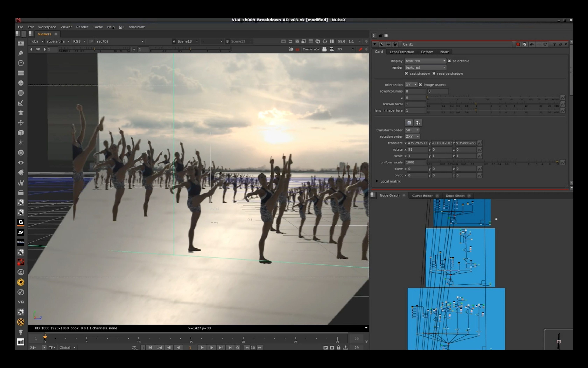Switch to the Dope Sheet tab
Viewport: 588px width, 368px height.
click(x=455, y=196)
